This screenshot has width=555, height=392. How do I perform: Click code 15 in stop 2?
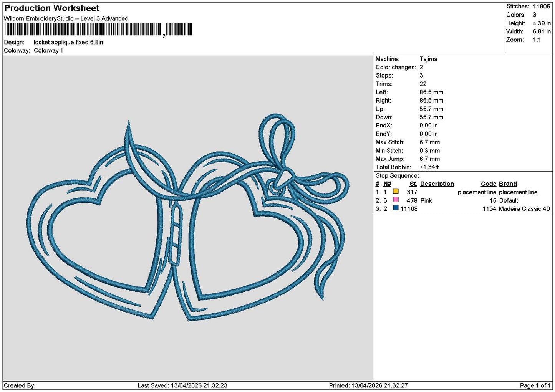tap(493, 200)
